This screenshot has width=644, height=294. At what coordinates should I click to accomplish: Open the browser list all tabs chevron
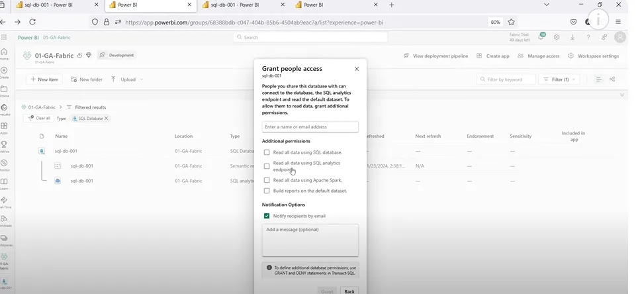(x=546, y=5)
